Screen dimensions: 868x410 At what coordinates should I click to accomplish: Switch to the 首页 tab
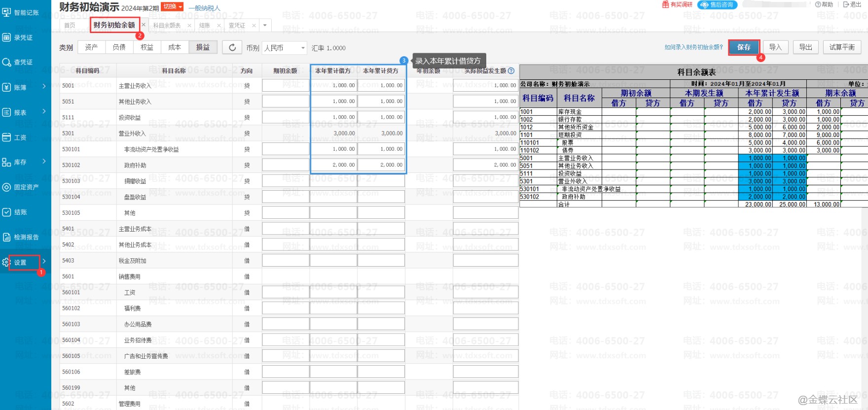(x=70, y=25)
